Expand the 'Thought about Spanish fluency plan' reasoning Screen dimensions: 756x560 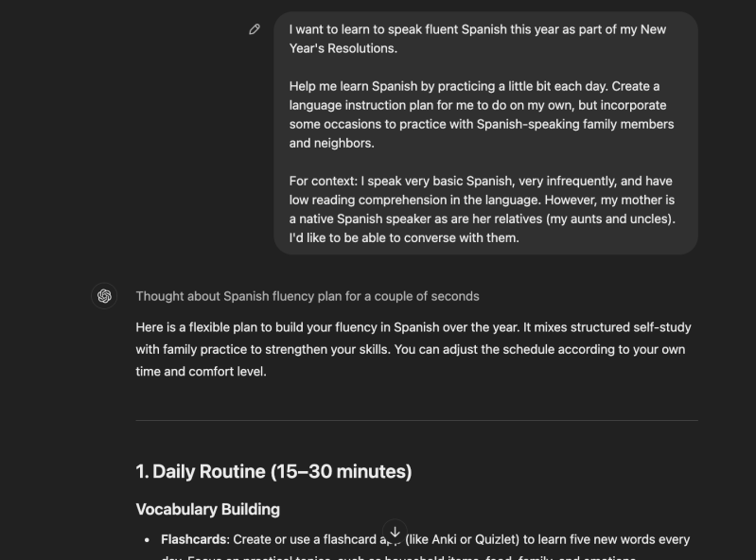(x=307, y=296)
